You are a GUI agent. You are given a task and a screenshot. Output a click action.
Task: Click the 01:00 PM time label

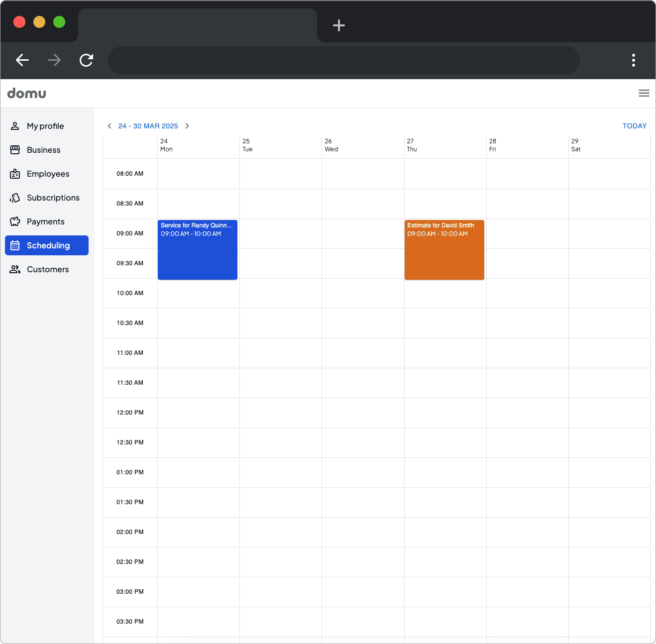(x=130, y=472)
